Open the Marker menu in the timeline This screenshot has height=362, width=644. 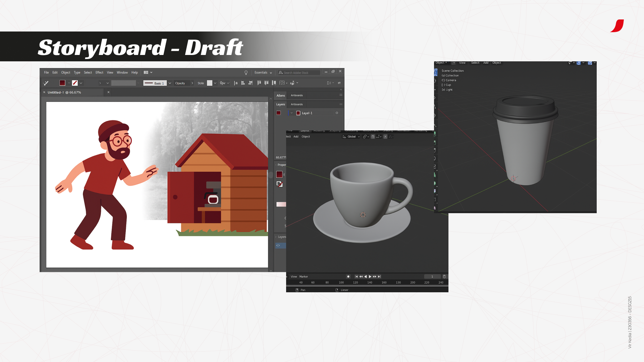304,277
